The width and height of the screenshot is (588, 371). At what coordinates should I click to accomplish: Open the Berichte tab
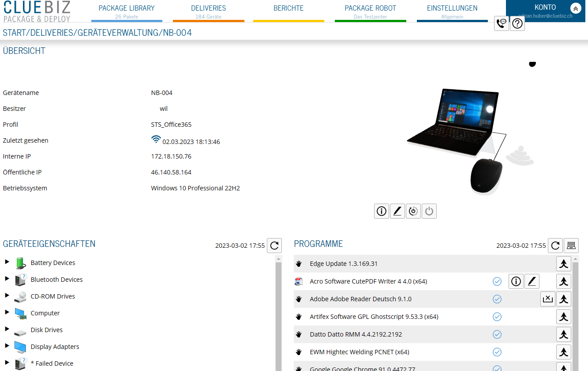(x=288, y=11)
